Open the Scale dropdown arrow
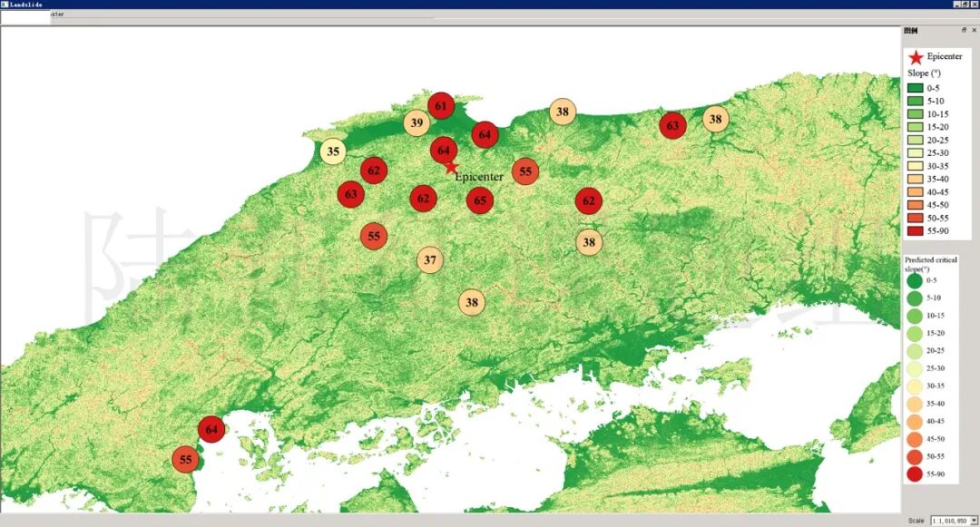980x527 pixels. click(974, 521)
